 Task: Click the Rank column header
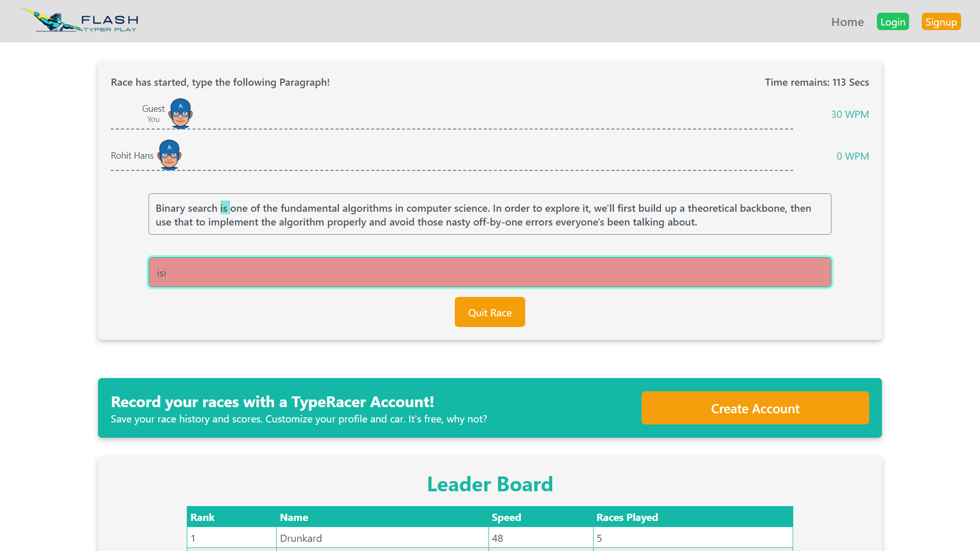click(x=232, y=517)
